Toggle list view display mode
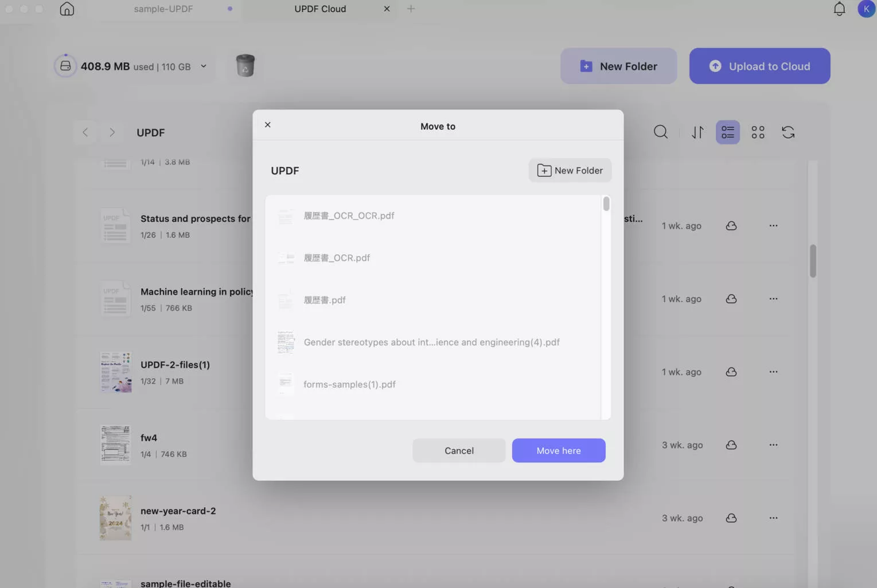Image resolution: width=877 pixels, height=588 pixels. (x=727, y=132)
